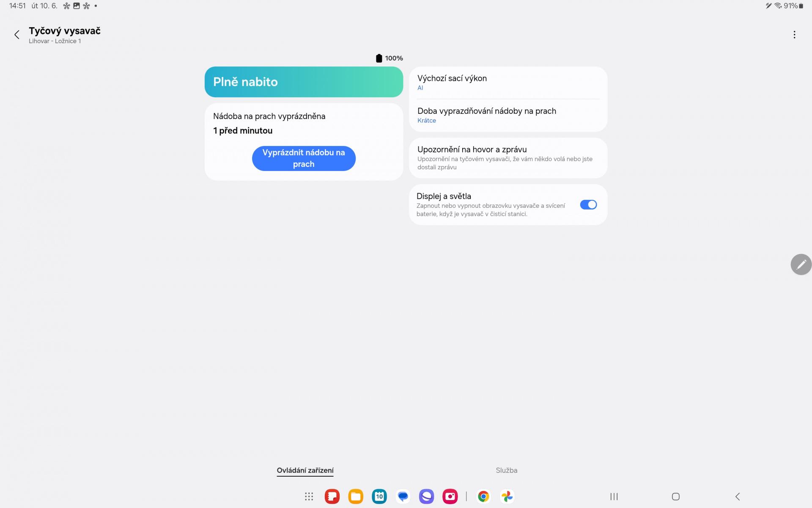The image size is (812, 508).
Task: Open Upozornění na hovor a zprávu
Action: [508, 158]
